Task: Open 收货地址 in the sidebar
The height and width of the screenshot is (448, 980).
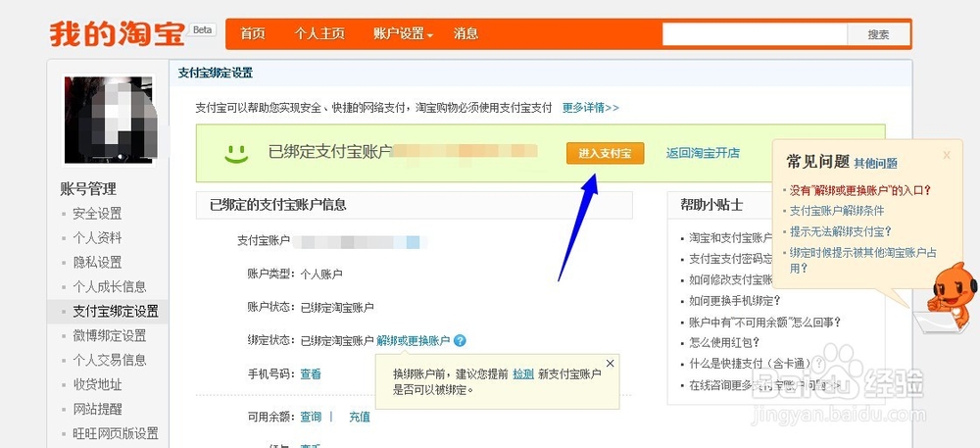Action: [x=97, y=384]
